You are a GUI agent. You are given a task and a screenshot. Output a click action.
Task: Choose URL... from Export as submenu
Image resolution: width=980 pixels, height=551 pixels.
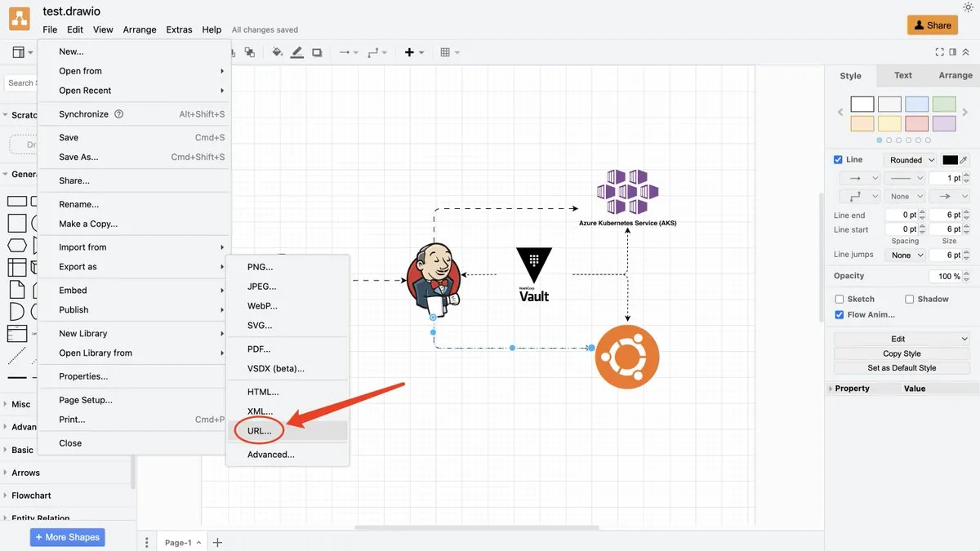pos(260,431)
